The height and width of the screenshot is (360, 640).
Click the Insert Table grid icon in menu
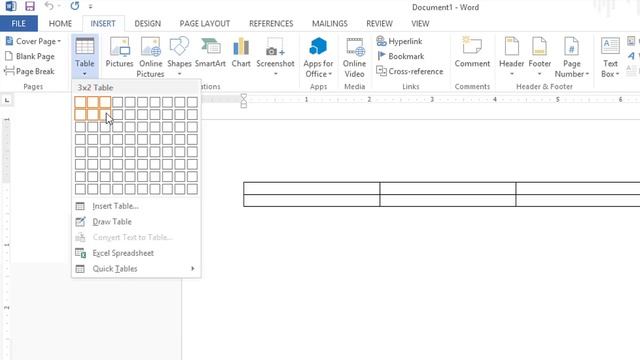click(x=80, y=206)
